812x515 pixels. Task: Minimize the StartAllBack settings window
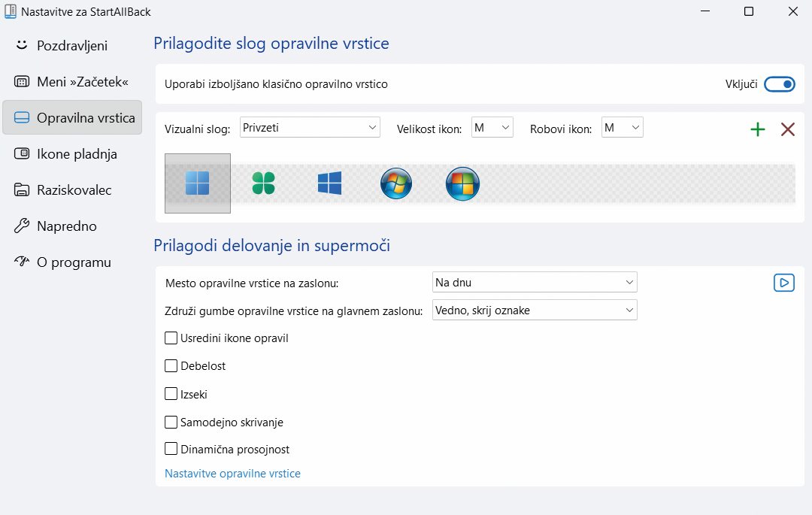[x=704, y=11]
